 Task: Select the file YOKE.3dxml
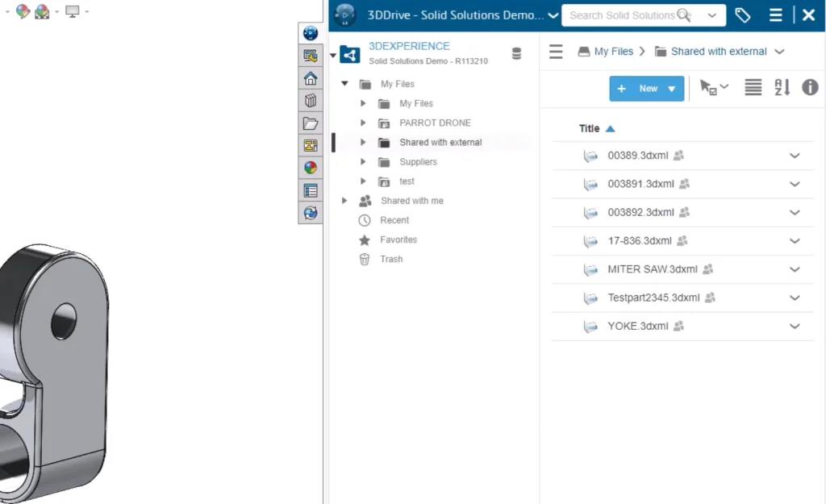638,327
